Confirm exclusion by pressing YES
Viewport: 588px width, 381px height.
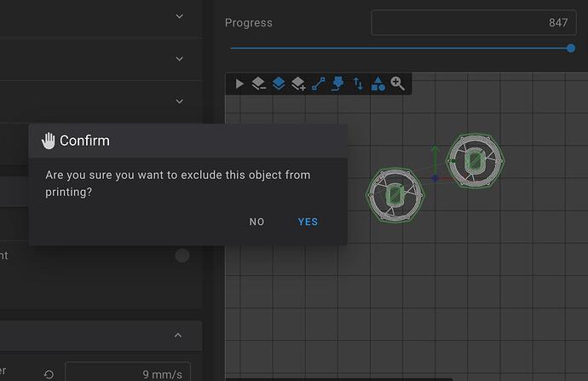308,222
